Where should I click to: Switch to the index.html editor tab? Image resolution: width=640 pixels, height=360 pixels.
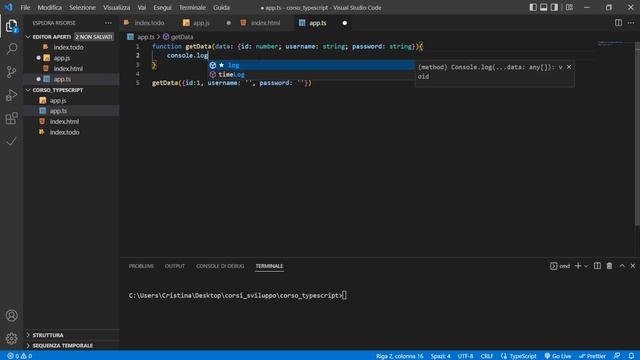coord(265,23)
